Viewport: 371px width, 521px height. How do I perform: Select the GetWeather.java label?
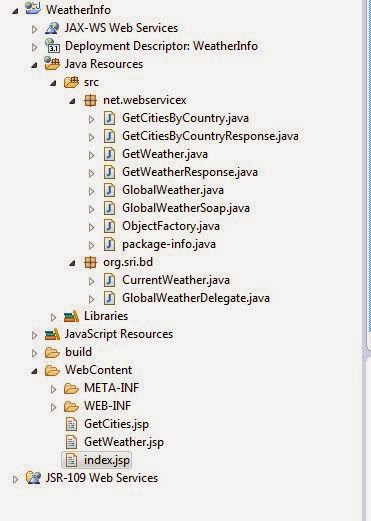point(165,154)
